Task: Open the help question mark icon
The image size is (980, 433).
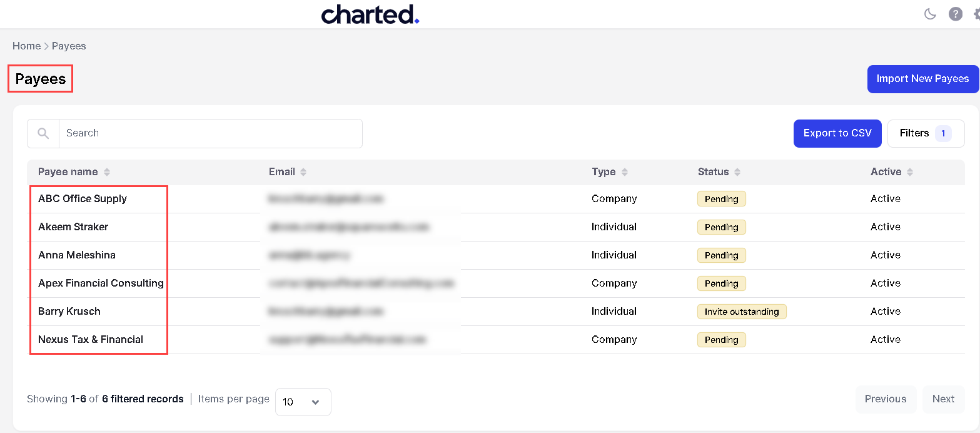Action: click(x=955, y=14)
